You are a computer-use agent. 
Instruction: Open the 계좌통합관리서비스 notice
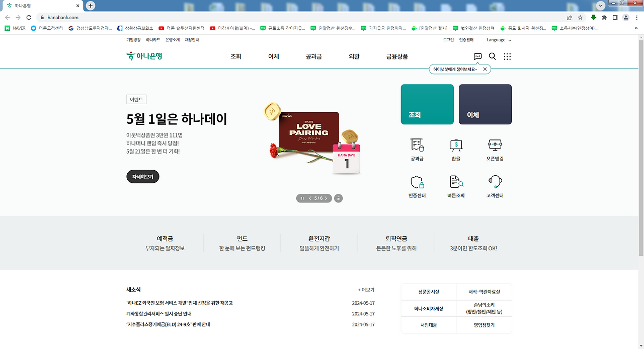[159, 314]
